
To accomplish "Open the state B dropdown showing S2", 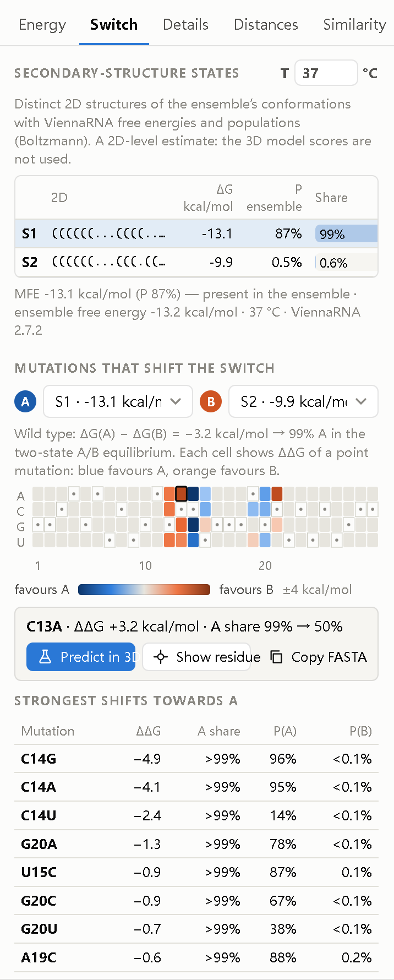I will pos(303,402).
